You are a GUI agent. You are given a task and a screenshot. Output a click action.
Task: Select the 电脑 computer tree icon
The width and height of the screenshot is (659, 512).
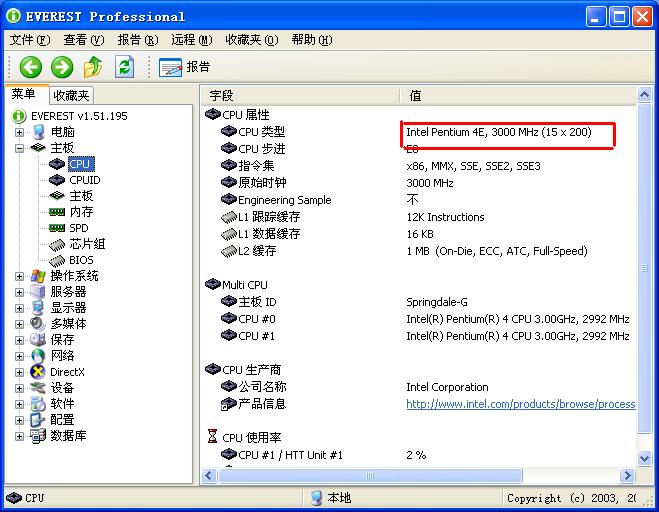pos(38,132)
